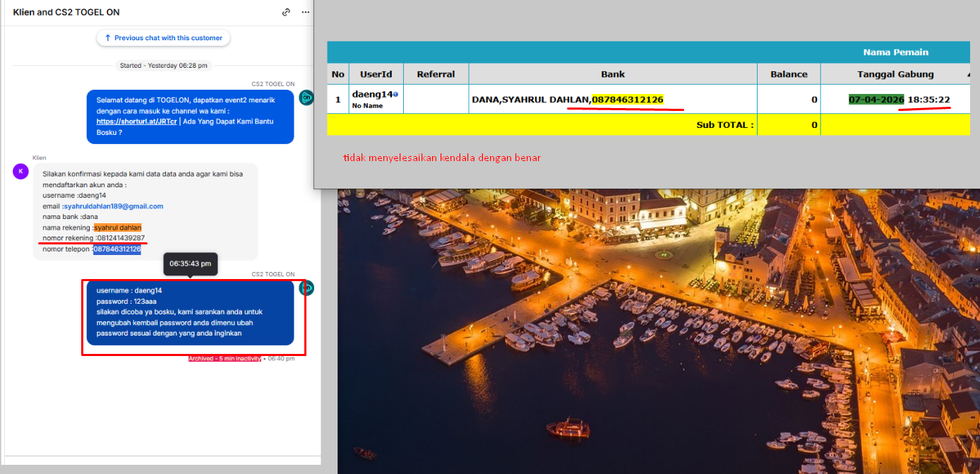Click agent avatar beside password message
Image resolution: width=980 pixels, height=474 pixels.
[306, 288]
